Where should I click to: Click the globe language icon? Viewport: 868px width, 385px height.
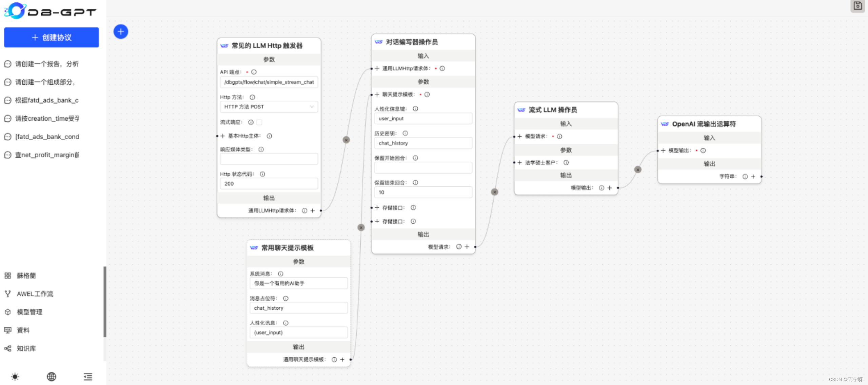tap(52, 377)
